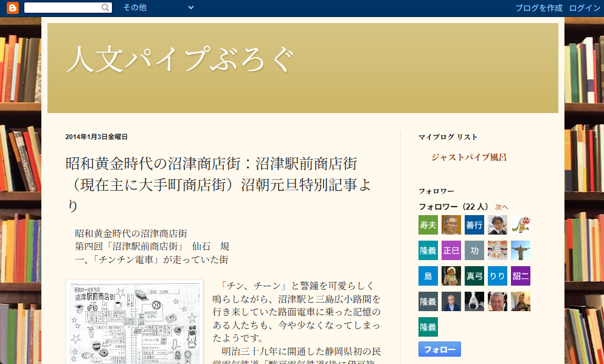604x364 pixels.
Task: Select the violet 詔二 follower tile
Action: (x=521, y=276)
